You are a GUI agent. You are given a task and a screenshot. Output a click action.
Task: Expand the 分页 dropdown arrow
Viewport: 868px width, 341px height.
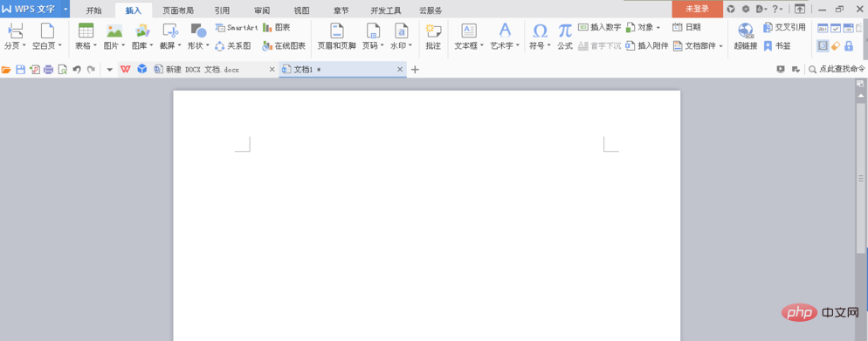point(24,46)
